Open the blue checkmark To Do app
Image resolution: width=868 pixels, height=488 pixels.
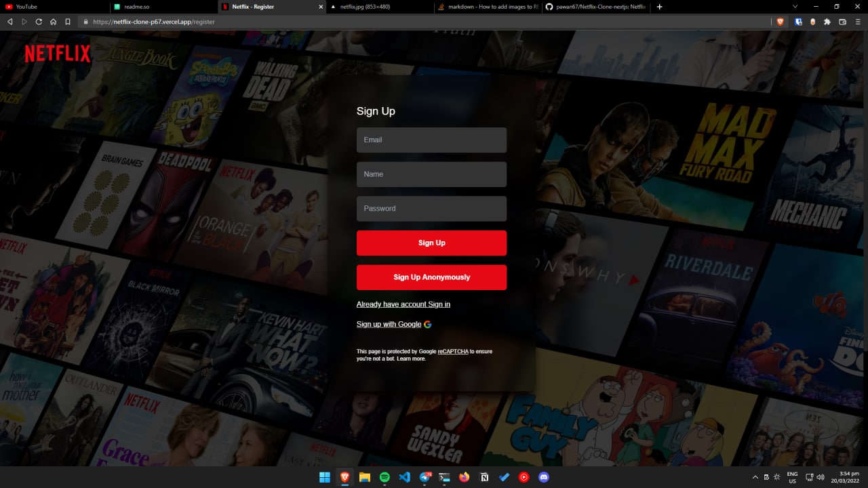point(504,477)
